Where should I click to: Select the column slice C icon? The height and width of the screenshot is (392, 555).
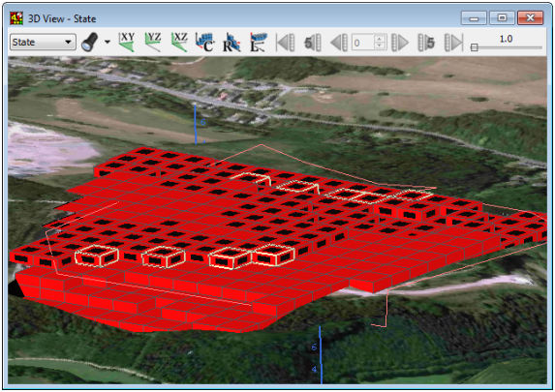point(205,42)
